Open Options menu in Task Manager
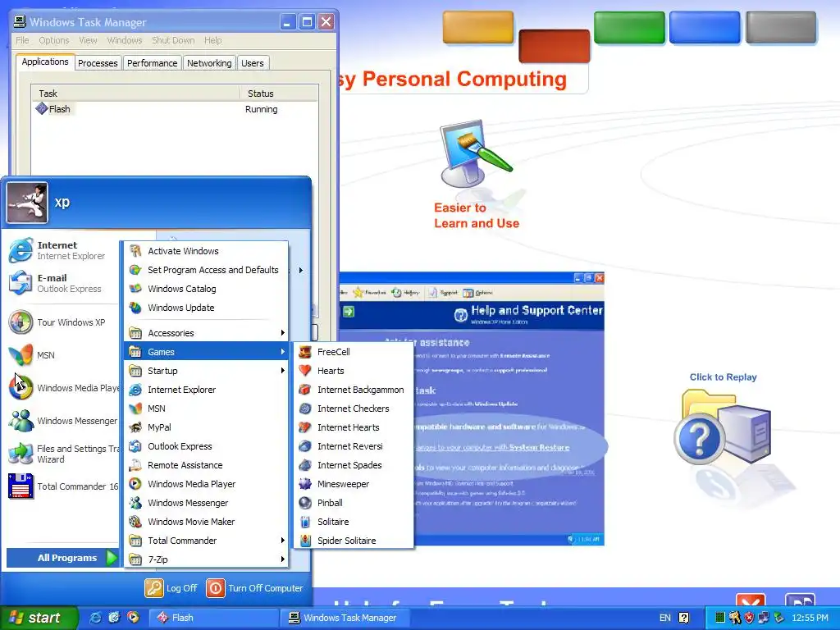This screenshot has height=630, width=840. (54, 40)
